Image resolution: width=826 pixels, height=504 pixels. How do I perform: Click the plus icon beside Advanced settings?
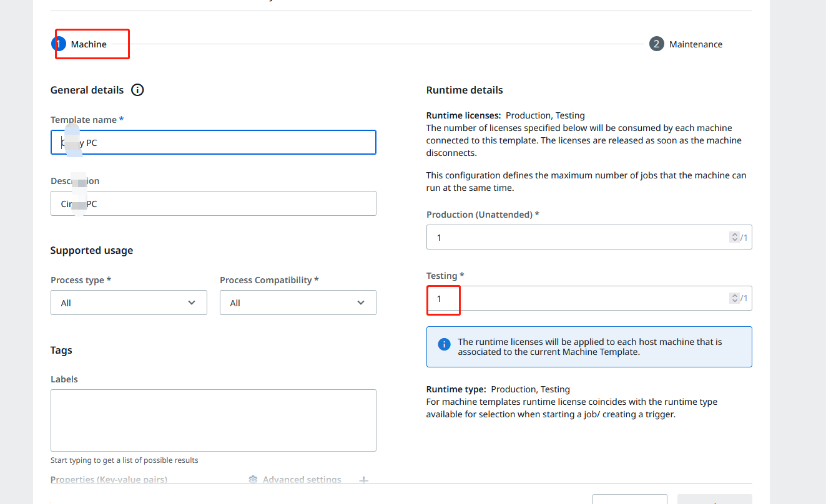(363, 480)
